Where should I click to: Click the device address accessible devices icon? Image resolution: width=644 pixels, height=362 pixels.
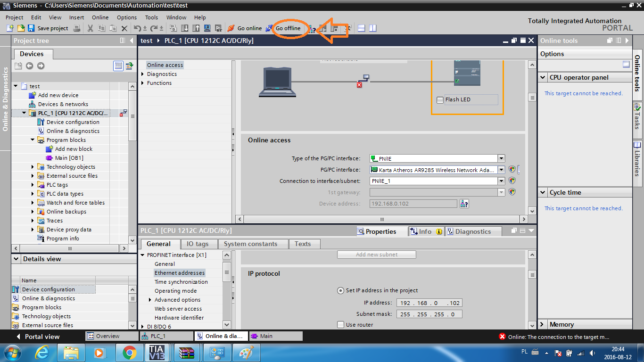pyautogui.click(x=464, y=204)
